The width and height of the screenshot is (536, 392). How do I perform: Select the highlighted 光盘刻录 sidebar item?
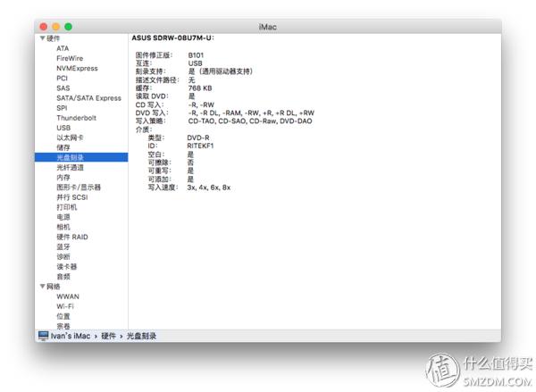[x=71, y=157]
